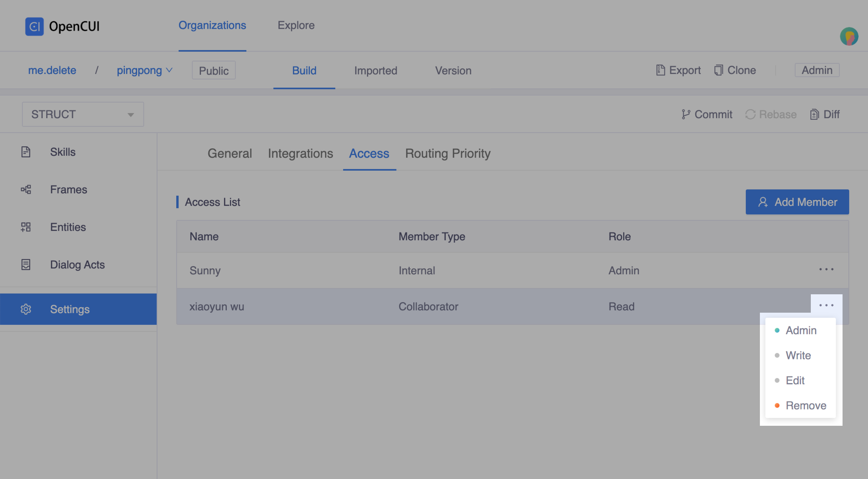
Task: Click the Add Member button
Action: tap(797, 202)
